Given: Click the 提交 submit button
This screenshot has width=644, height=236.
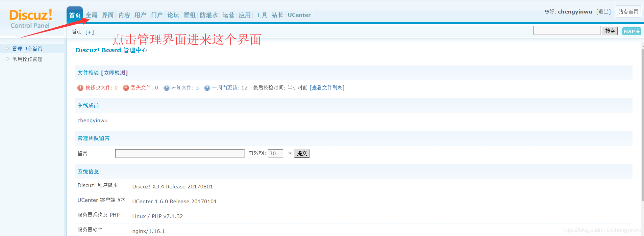Looking at the screenshot, I should [302, 153].
